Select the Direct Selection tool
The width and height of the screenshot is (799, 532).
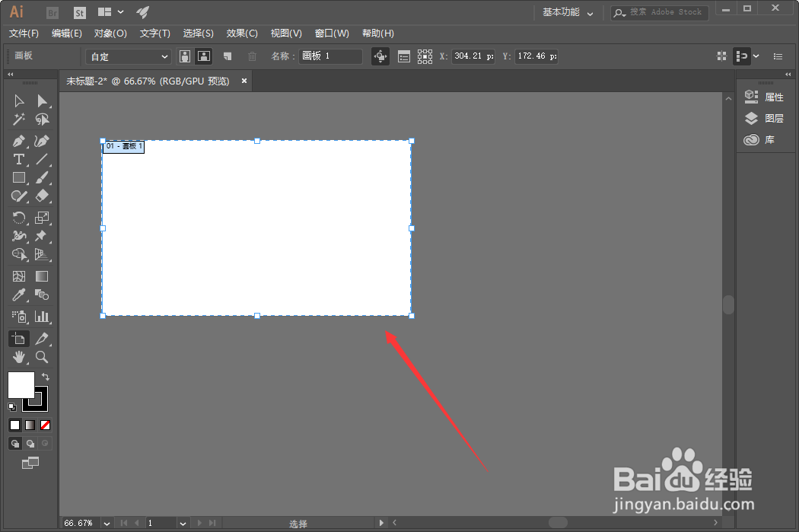point(42,101)
